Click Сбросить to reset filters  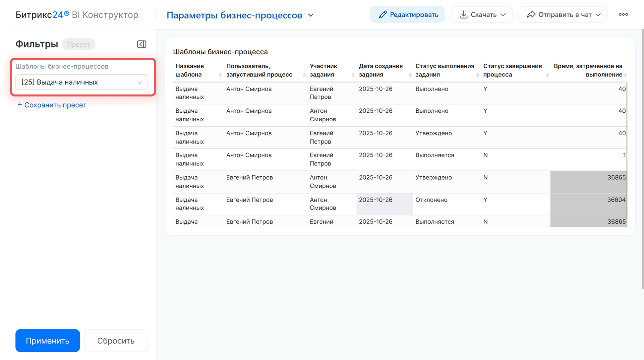116,340
